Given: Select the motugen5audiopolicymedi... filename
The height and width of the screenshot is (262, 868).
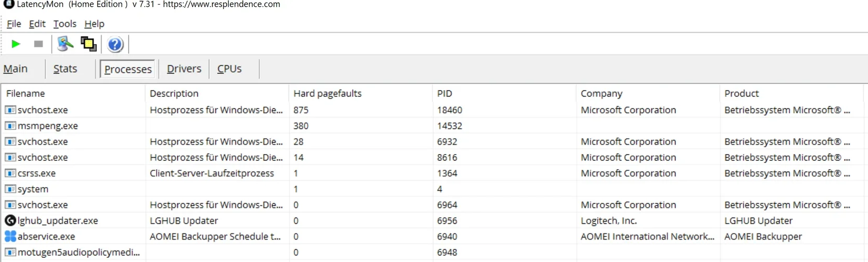Looking at the screenshot, I should click(x=79, y=252).
